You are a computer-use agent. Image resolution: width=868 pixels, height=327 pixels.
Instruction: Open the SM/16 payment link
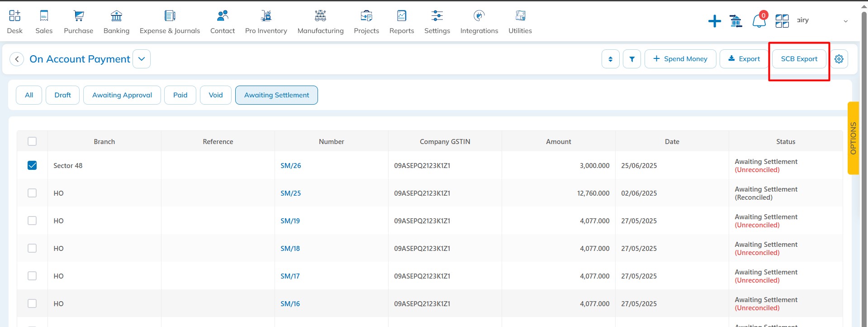[290, 304]
